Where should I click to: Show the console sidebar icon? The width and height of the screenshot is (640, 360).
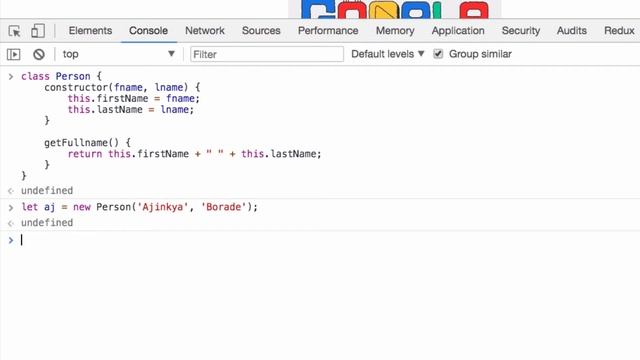point(13,54)
